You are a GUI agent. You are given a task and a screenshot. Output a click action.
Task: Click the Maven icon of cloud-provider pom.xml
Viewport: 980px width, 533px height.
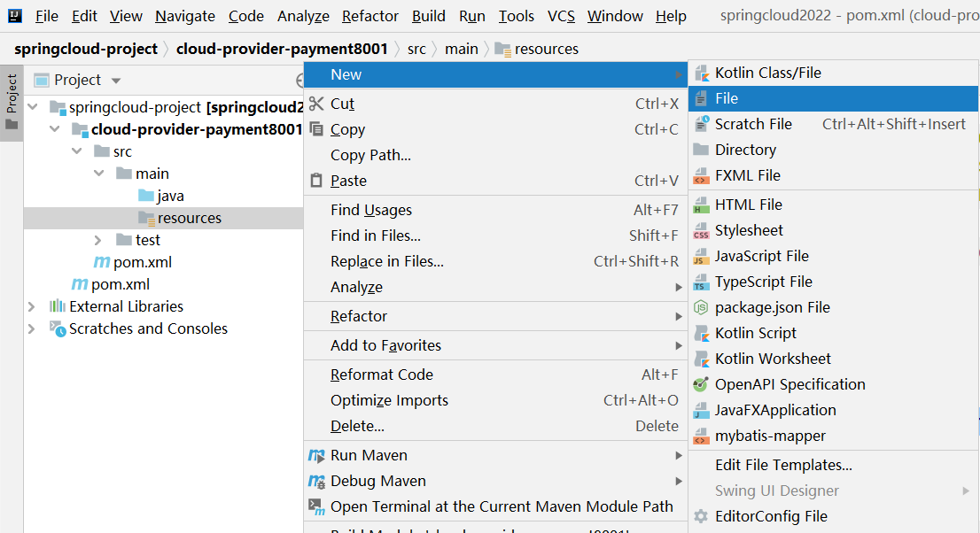[101, 262]
